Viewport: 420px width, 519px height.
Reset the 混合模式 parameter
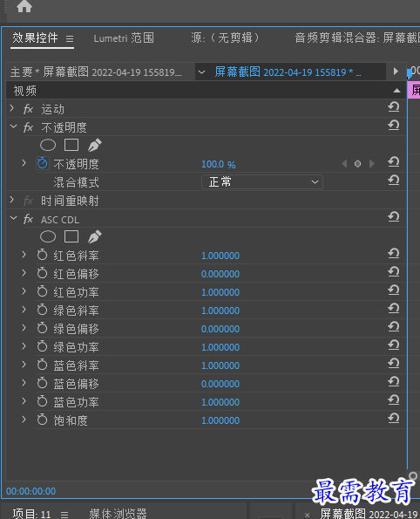394,180
